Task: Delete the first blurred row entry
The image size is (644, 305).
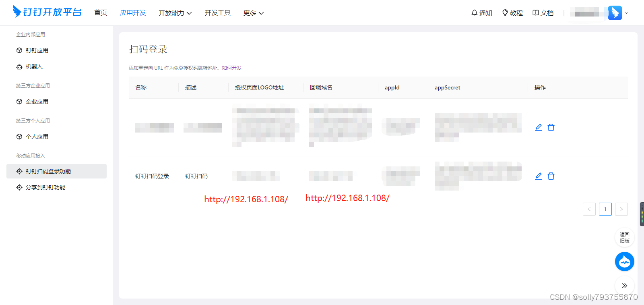Action: click(551, 127)
